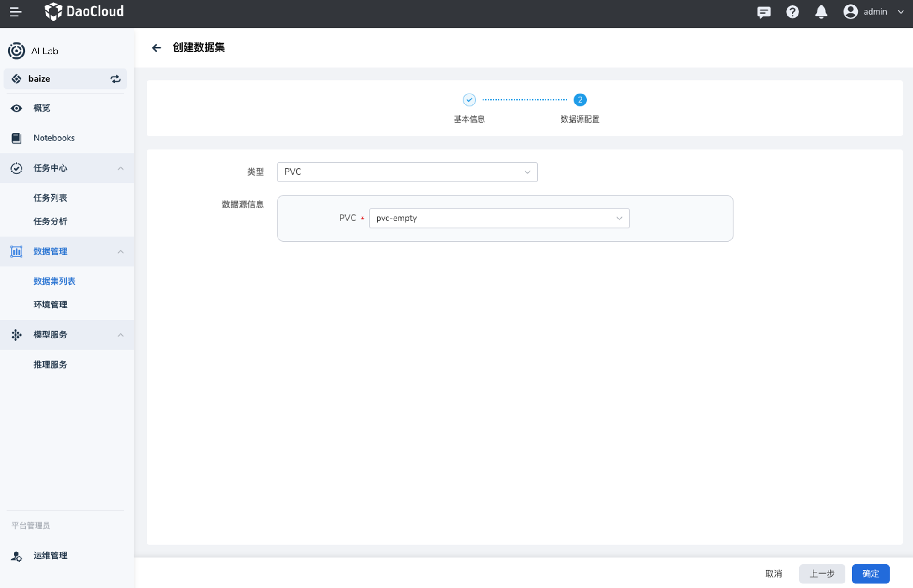The height and width of the screenshot is (588, 913).
Task: Open the notifications bell
Action: (x=821, y=12)
